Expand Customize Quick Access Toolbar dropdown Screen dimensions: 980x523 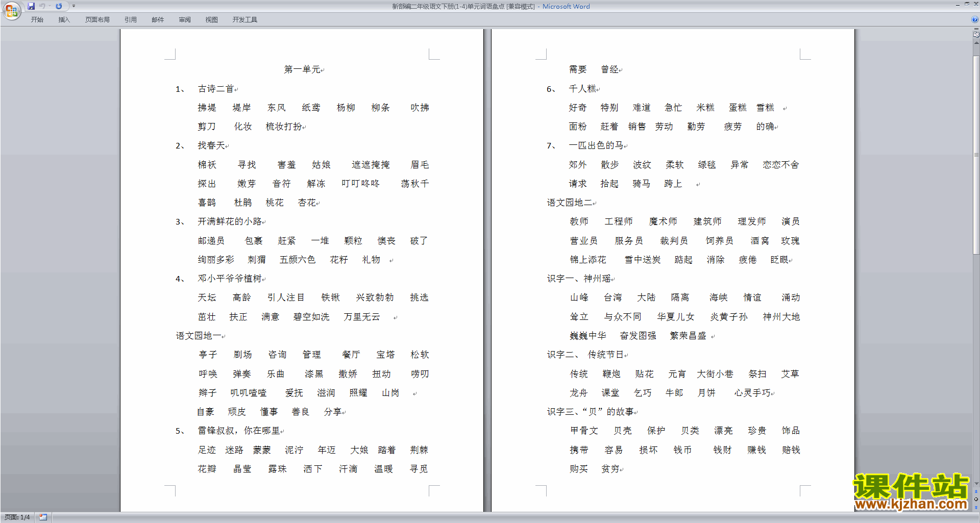point(73,6)
